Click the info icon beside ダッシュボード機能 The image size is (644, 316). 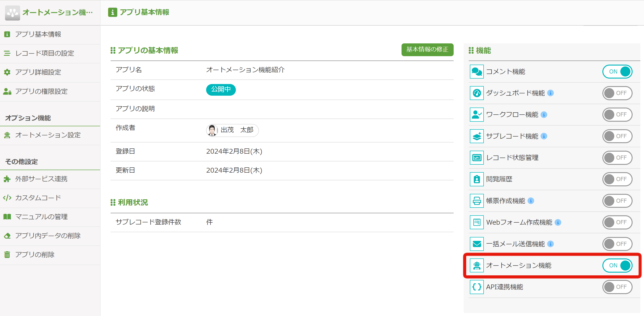coord(550,93)
